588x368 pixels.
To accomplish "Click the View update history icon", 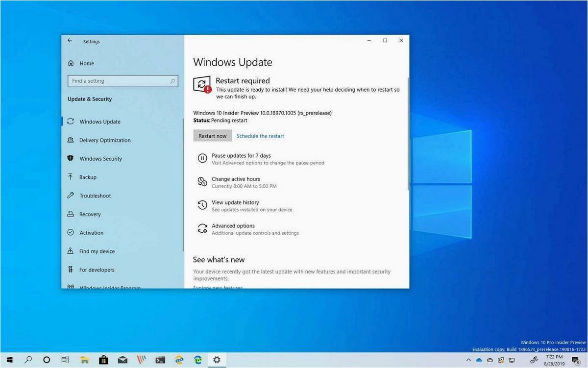I will (202, 205).
